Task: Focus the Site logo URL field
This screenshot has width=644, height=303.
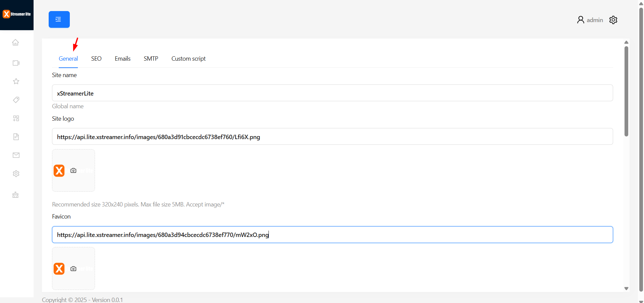Action: 332,136
